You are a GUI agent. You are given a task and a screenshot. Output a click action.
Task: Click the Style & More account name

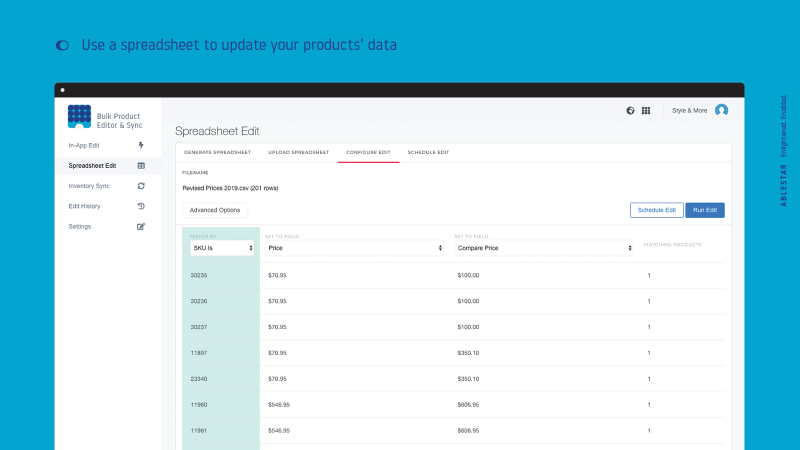click(689, 111)
